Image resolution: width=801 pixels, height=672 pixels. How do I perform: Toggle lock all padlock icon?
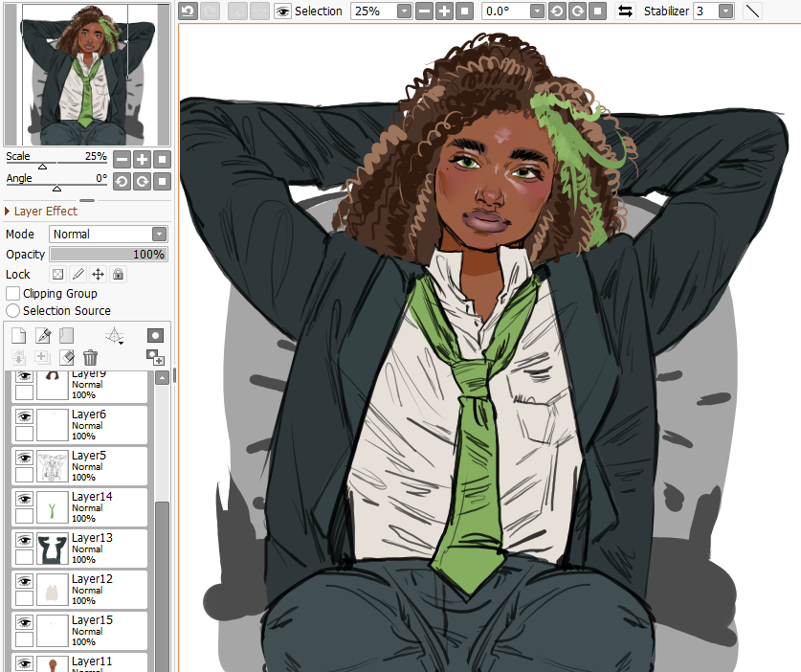118,275
